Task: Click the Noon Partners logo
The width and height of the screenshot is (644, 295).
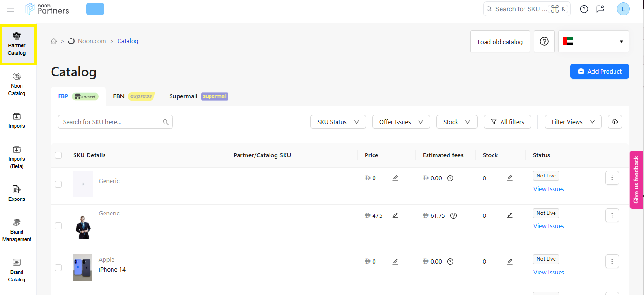Action: tap(47, 8)
